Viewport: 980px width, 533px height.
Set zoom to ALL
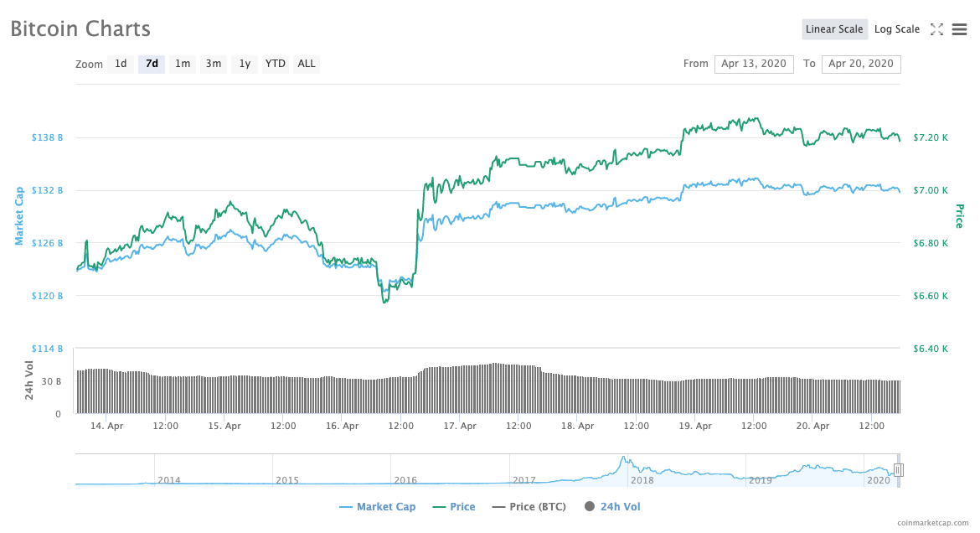click(307, 64)
